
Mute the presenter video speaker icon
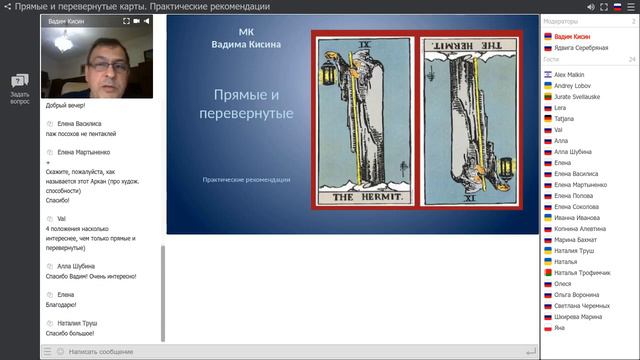tap(146, 21)
